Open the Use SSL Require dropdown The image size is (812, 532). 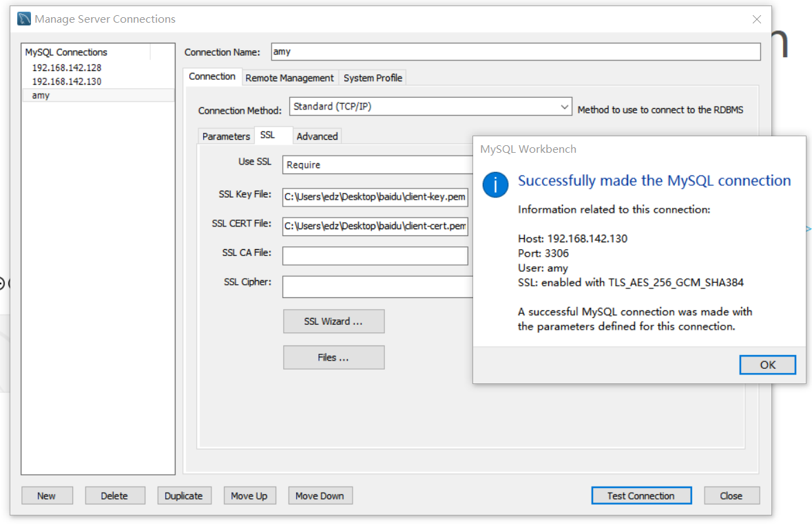[x=377, y=164]
